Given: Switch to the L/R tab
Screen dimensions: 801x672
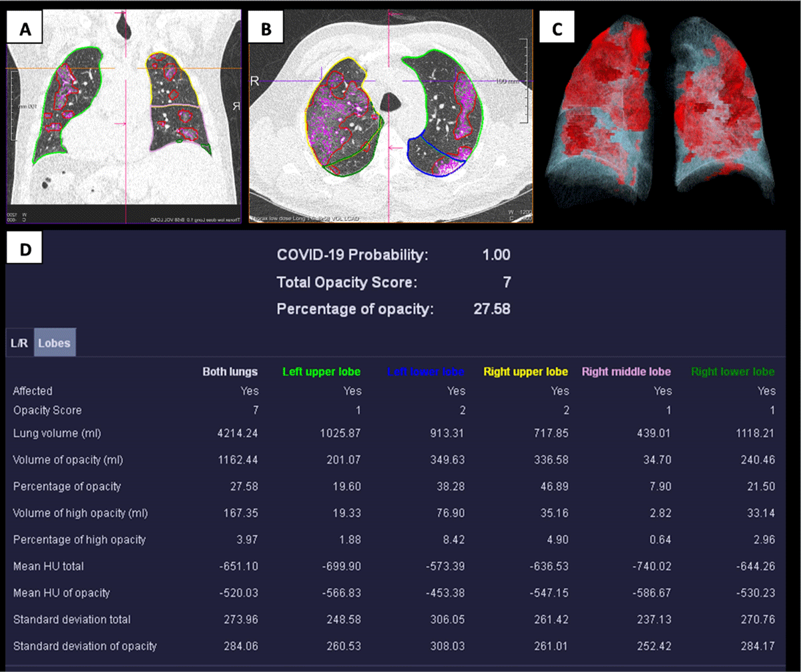Looking at the screenshot, I should click(x=19, y=344).
